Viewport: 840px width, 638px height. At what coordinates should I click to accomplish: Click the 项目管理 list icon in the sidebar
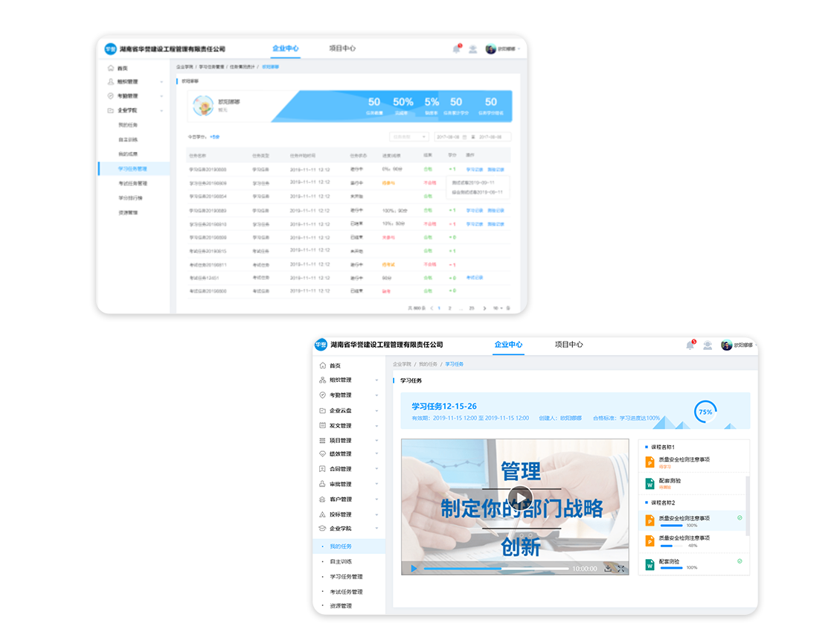(x=322, y=441)
